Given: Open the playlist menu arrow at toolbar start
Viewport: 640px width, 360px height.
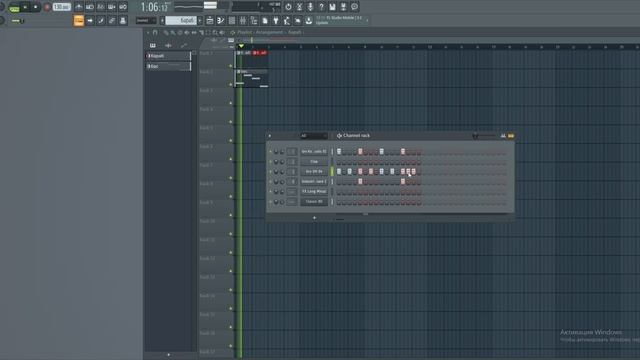Looking at the screenshot, I should coord(148,32).
